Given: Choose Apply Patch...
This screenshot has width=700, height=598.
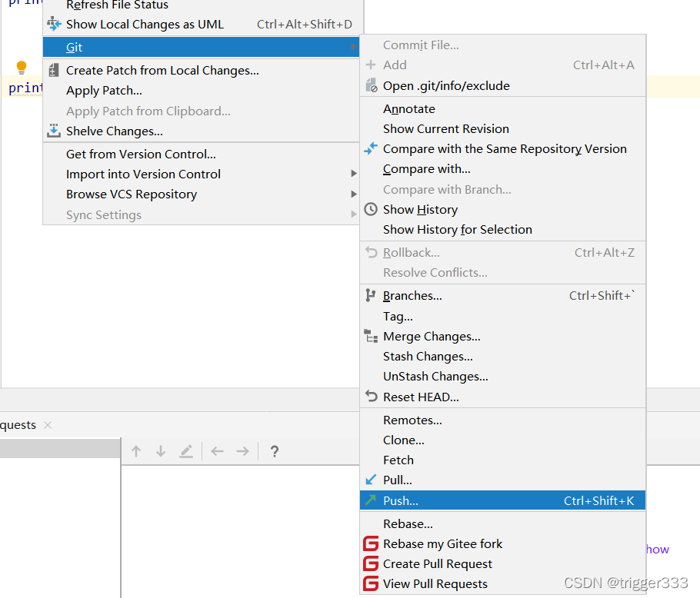Looking at the screenshot, I should (201, 91).
